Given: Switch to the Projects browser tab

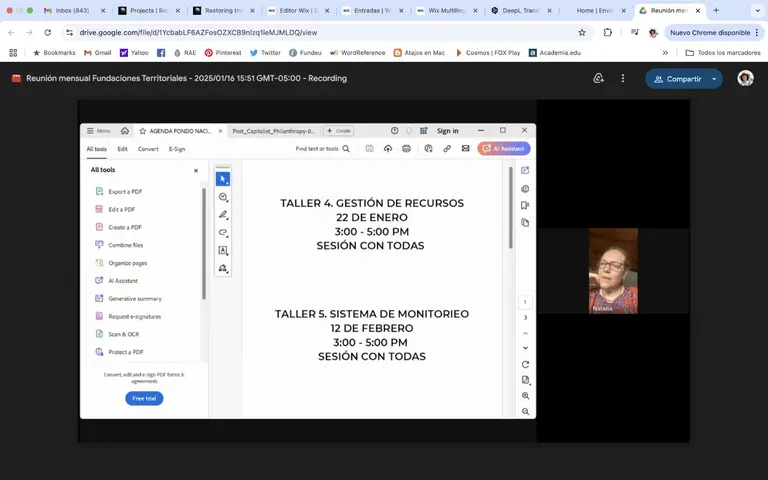Looking at the screenshot, I should point(148,10).
